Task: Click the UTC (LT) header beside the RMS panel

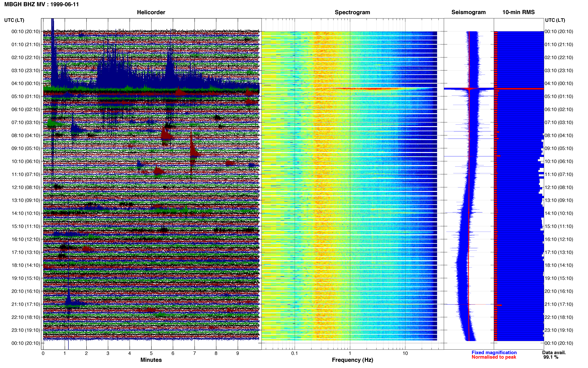Action: 555,20
